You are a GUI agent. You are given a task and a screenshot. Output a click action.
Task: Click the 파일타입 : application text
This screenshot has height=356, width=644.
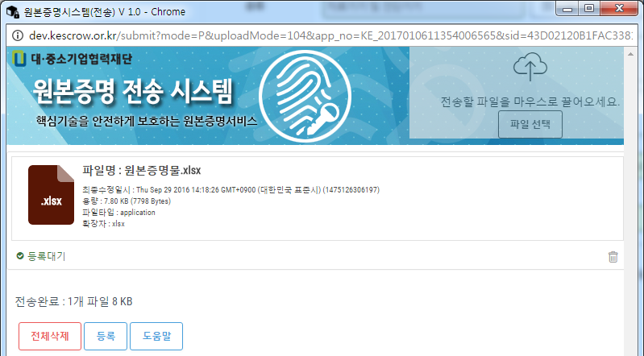click(x=118, y=213)
